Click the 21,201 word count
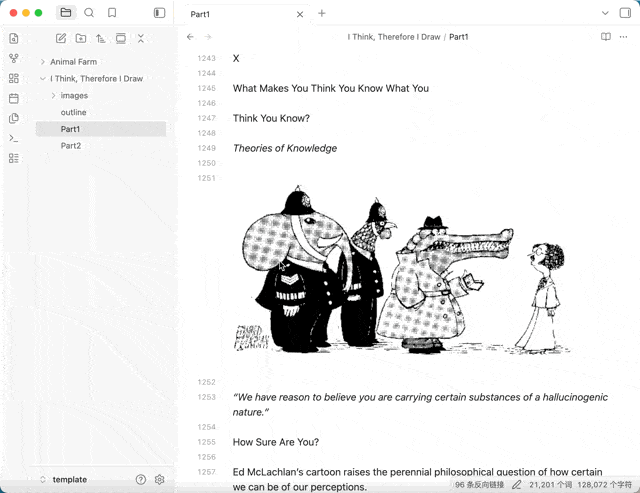Viewport: 640px width, 493px height. [550, 485]
